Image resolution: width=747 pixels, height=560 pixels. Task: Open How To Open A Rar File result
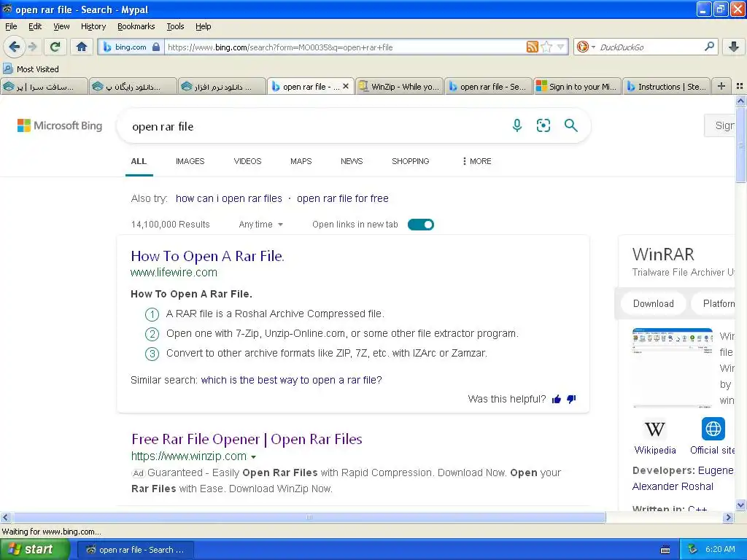click(207, 256)
